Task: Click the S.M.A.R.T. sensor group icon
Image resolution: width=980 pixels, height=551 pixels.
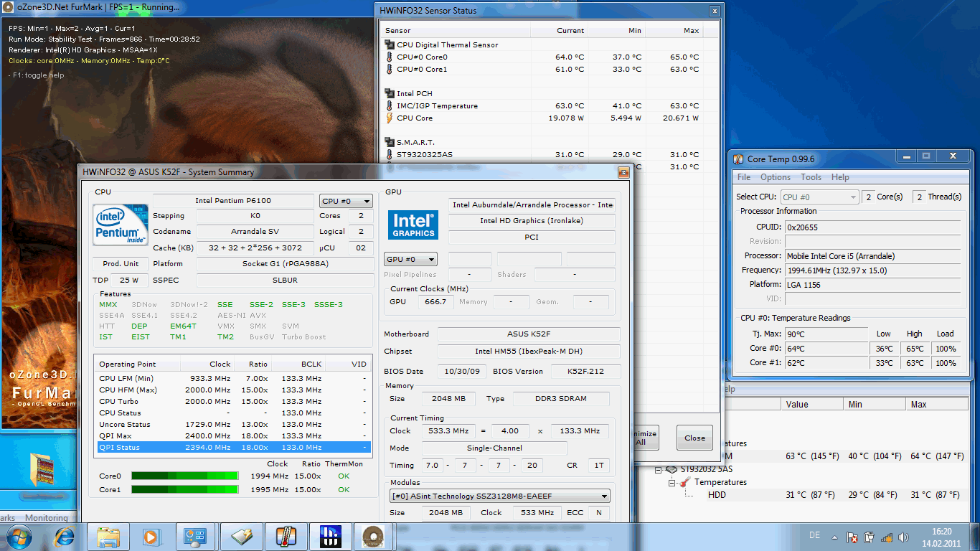Action: 390,142
